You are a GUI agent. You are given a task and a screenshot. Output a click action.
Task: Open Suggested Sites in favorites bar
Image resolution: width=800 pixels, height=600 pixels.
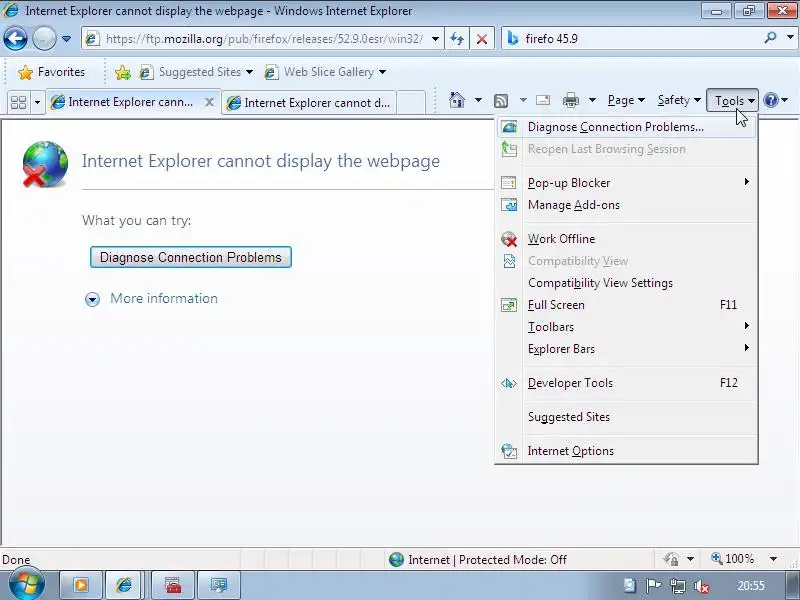(196, 72)
